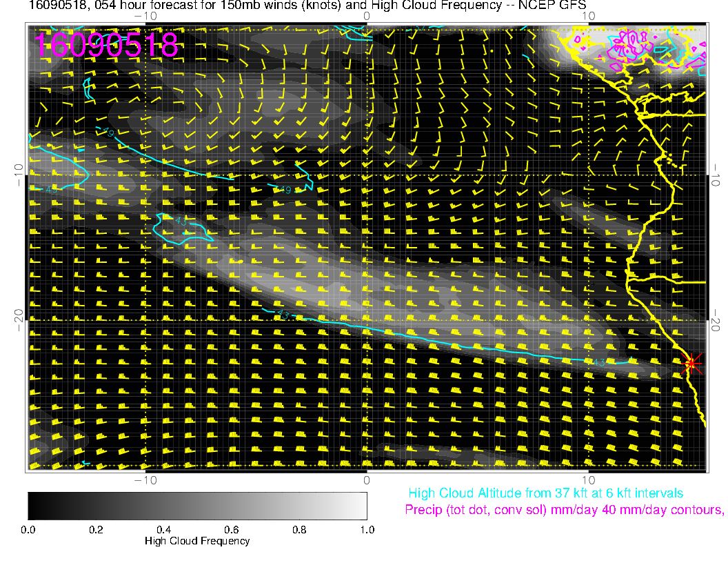Viewport: 728px width, 563px height.
Task: Click the 43 label at the cyan contour's eastern end
Action: coord(598,362)
